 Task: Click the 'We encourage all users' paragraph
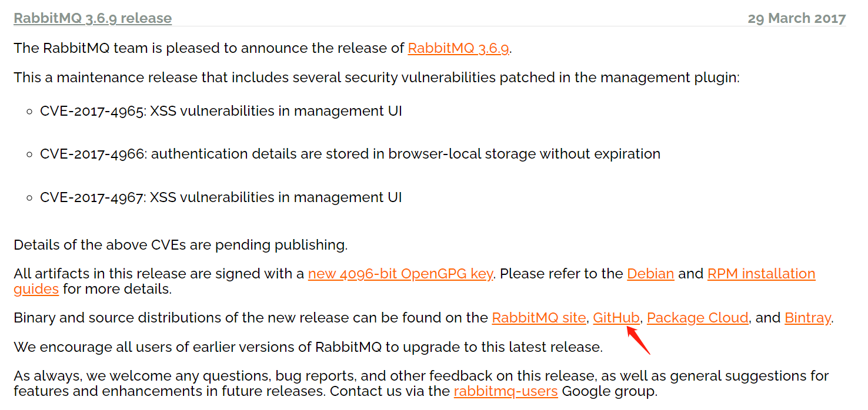(308, 347)
